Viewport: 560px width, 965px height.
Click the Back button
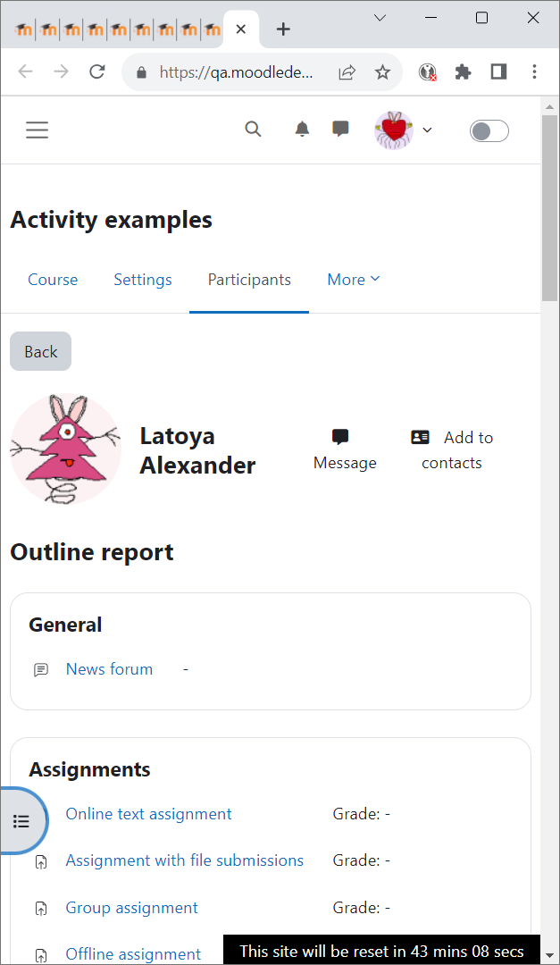point(40,351)
